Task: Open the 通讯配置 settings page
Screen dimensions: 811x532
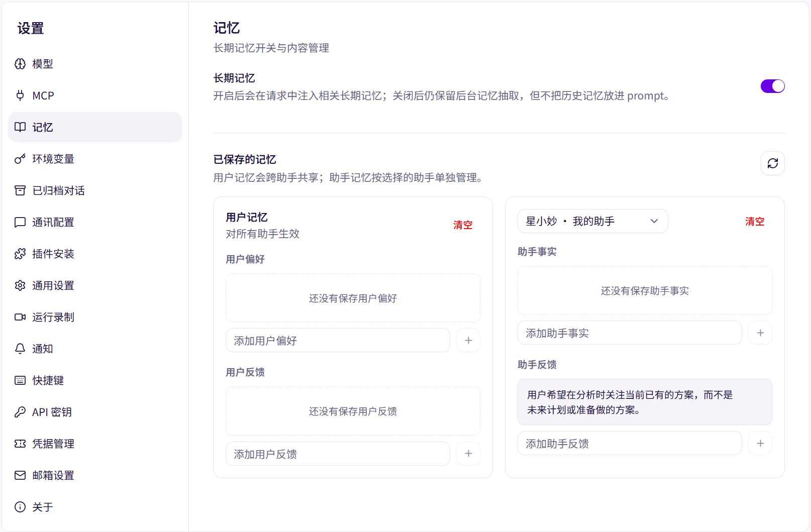Action: (x=95, y=222)
